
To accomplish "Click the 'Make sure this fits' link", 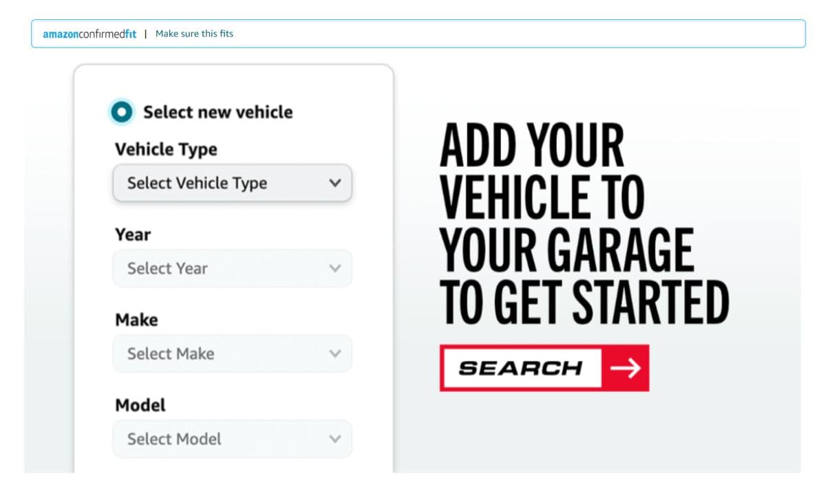I will [194, 34].
